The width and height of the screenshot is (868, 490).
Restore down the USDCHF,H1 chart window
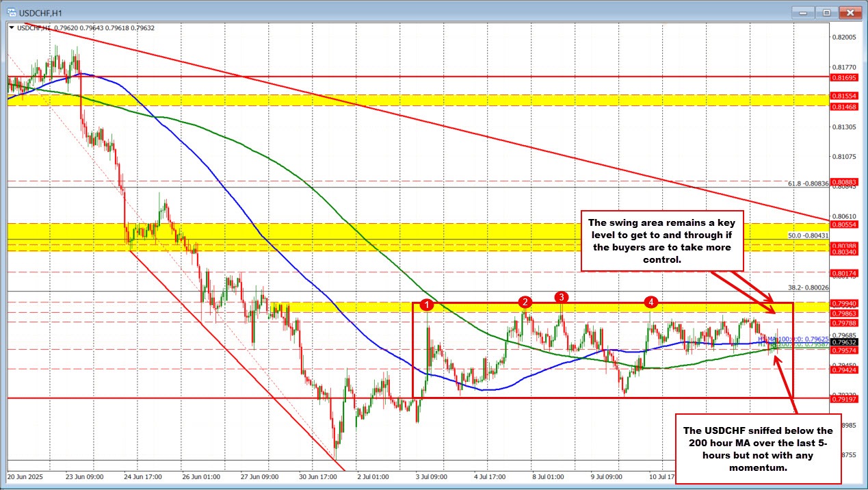[x=826, y=12]
